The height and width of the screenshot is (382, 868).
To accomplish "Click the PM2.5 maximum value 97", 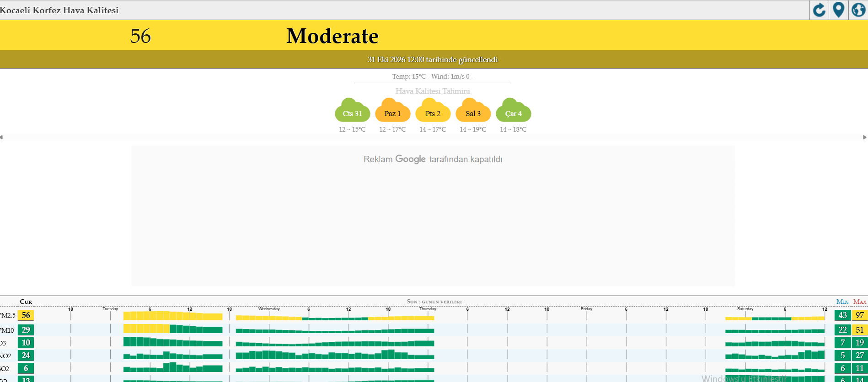I will (x=860, y=315).
